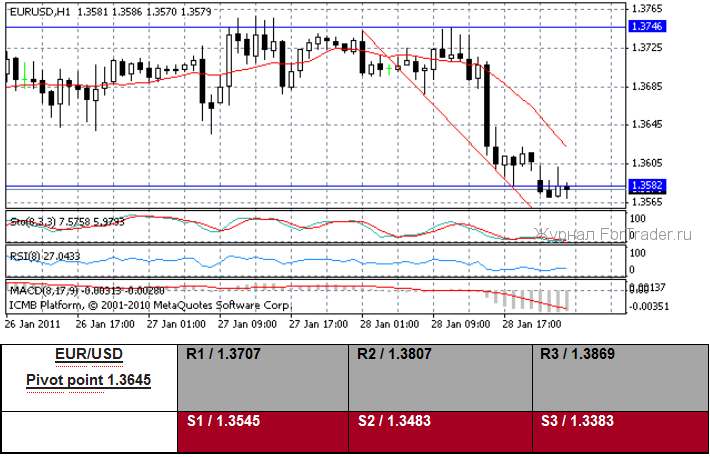The image size is (710, 457).
Task: Click the 1.3765 price axis value
Action: click(x=647, y=9)
